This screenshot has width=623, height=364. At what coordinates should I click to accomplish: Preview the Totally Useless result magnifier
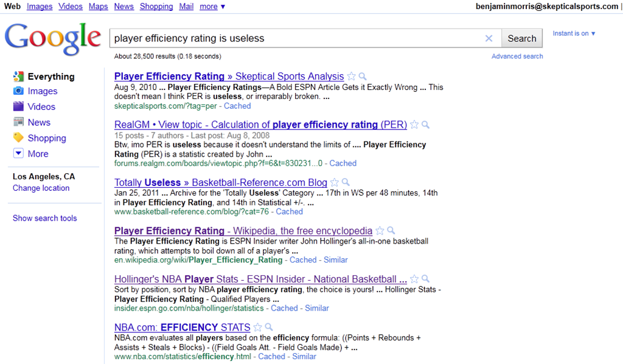coord(346,182)
